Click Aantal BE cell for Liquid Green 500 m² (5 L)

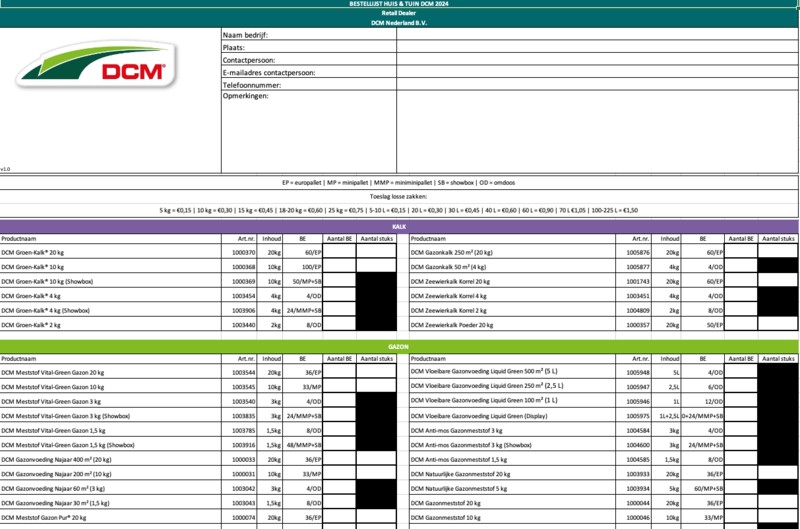pos(741,372)
